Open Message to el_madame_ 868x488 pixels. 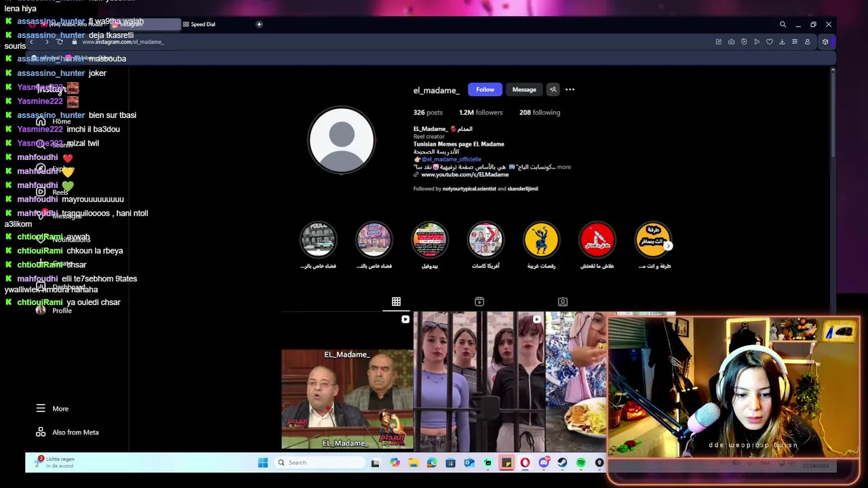point(524,89)
